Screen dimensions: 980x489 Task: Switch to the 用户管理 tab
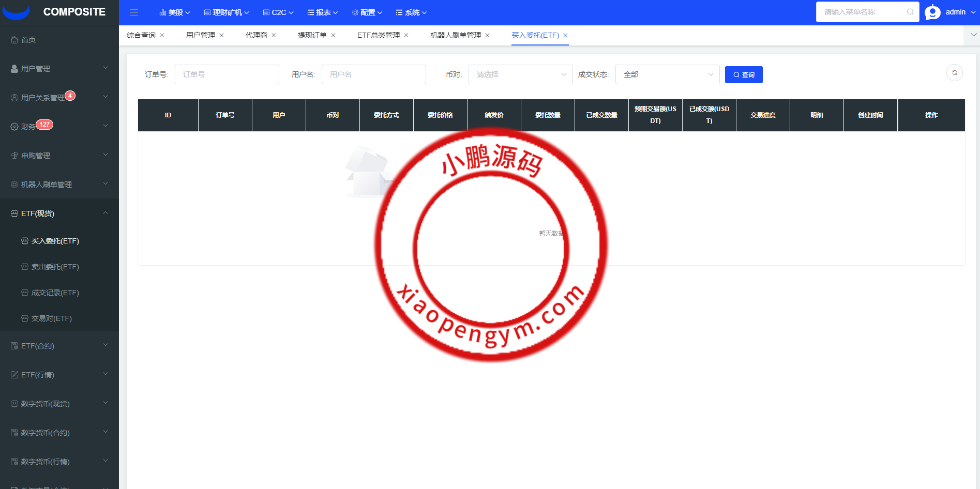(200, 35)
